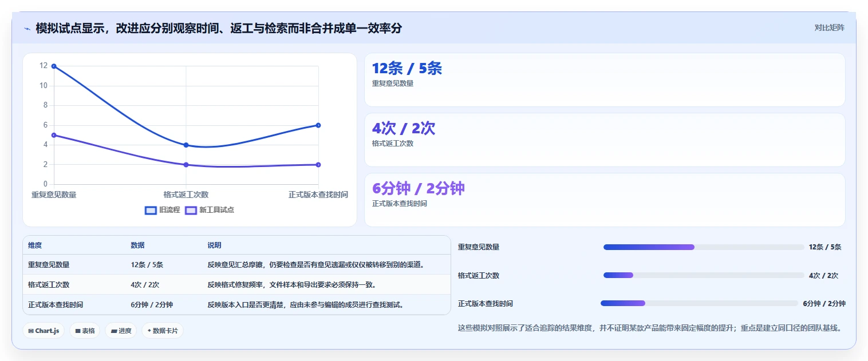Click the 新工具试点 purple legend color box
The image size is (868, 361).
[x=191, y=210]
